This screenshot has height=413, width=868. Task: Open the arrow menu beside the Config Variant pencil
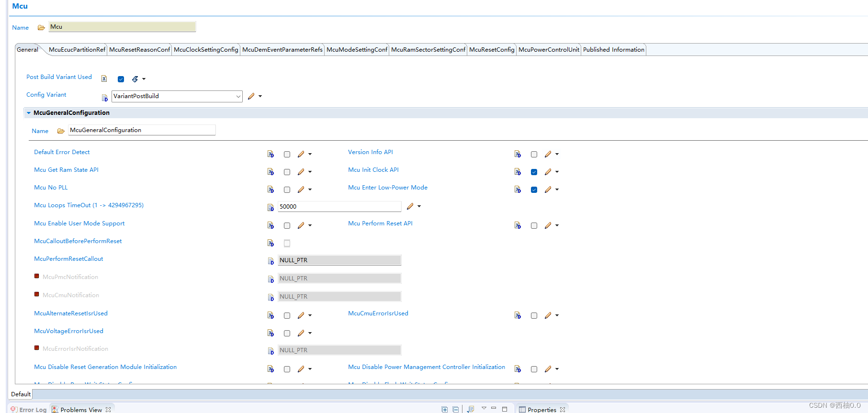pos(260,96)
